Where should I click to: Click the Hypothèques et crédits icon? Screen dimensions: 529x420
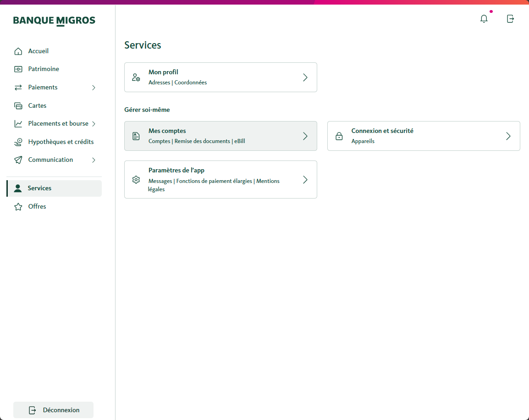pyautogui.click(x=18, y=142)
